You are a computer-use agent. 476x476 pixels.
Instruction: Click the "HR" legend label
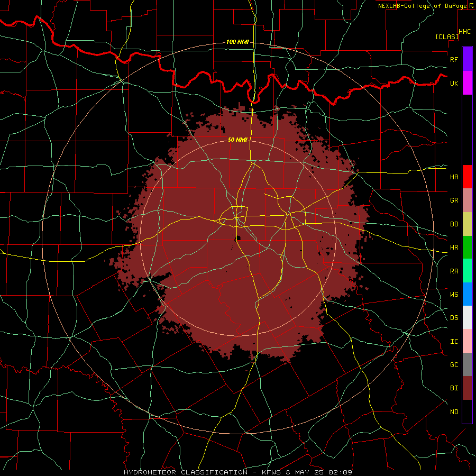[x=454, y=248]
